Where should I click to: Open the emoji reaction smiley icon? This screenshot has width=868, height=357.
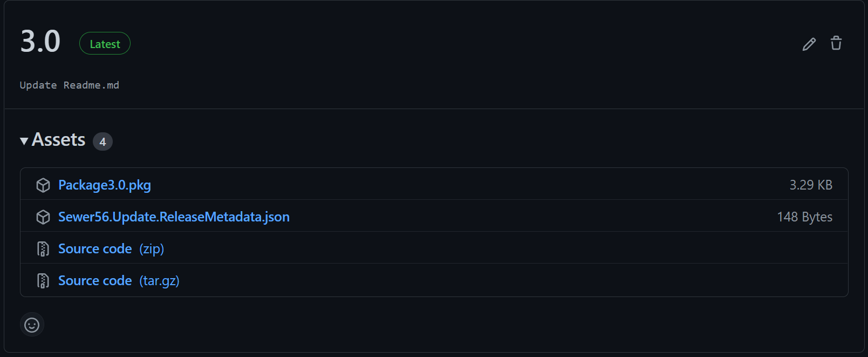click(x=32, y=325)
